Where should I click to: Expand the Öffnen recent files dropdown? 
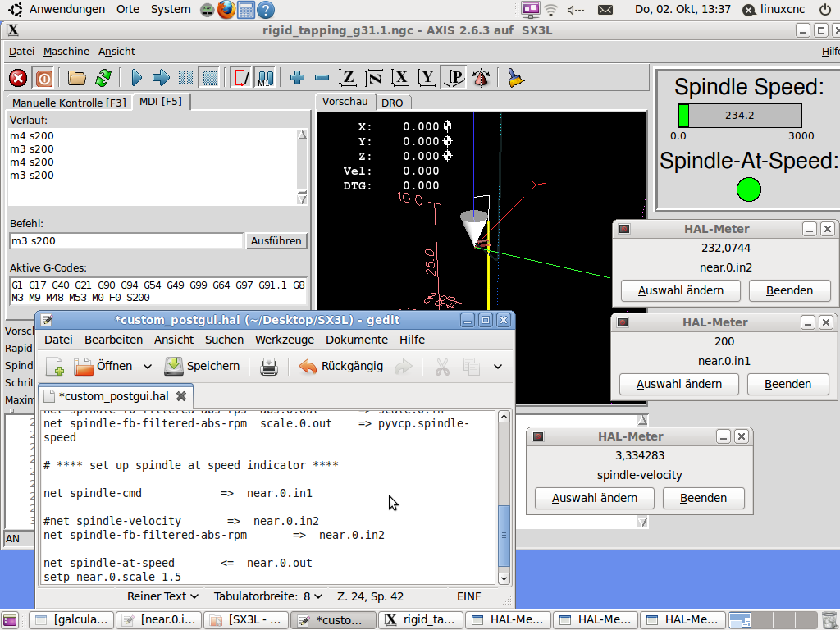pyautogui.click(x=148, y=367)
